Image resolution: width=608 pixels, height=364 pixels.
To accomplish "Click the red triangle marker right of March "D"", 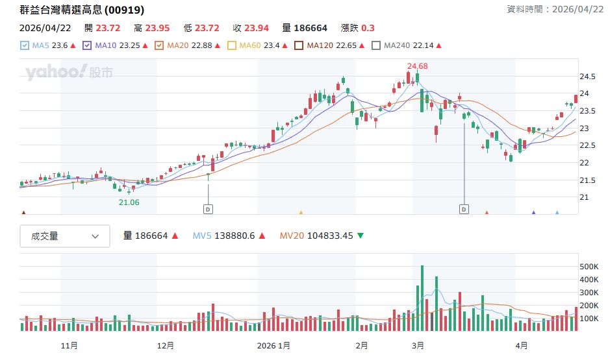I will coord(487,212).
